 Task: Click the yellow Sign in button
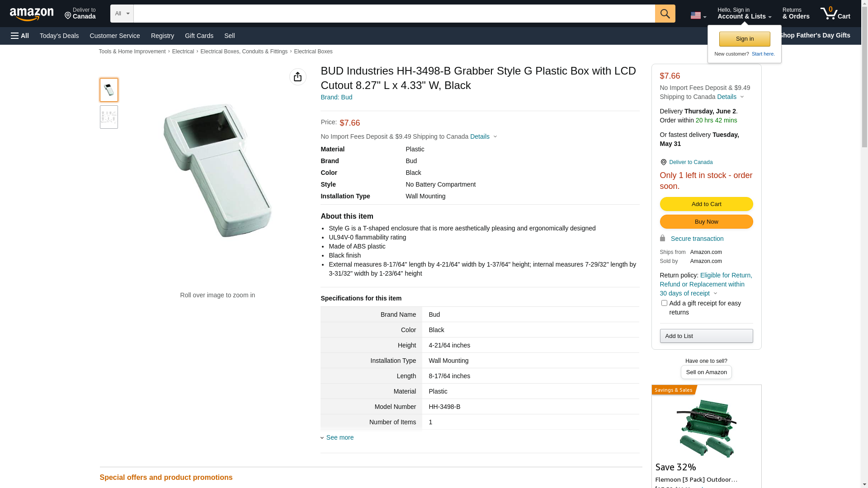point(745,39)
